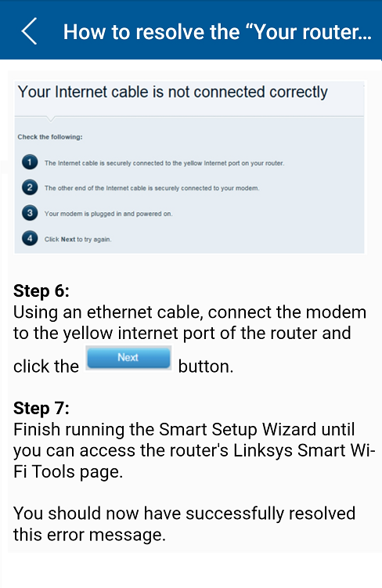Tap the small pointer notch below heading
The image size is (382, 588).
[51, 119]
